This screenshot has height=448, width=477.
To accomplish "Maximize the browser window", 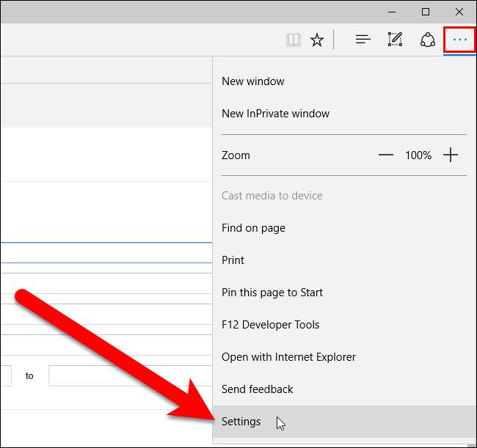I will (426, 12).
